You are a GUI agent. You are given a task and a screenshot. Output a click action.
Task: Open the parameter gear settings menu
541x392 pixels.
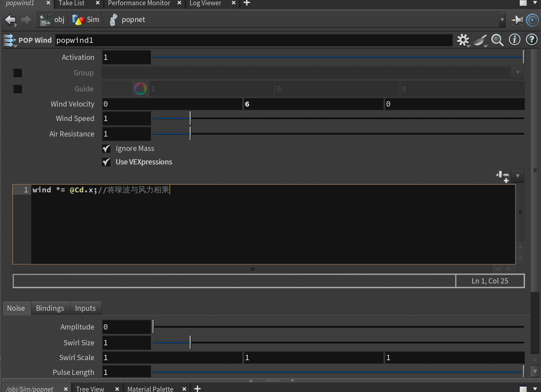click(x=463, y=40)
